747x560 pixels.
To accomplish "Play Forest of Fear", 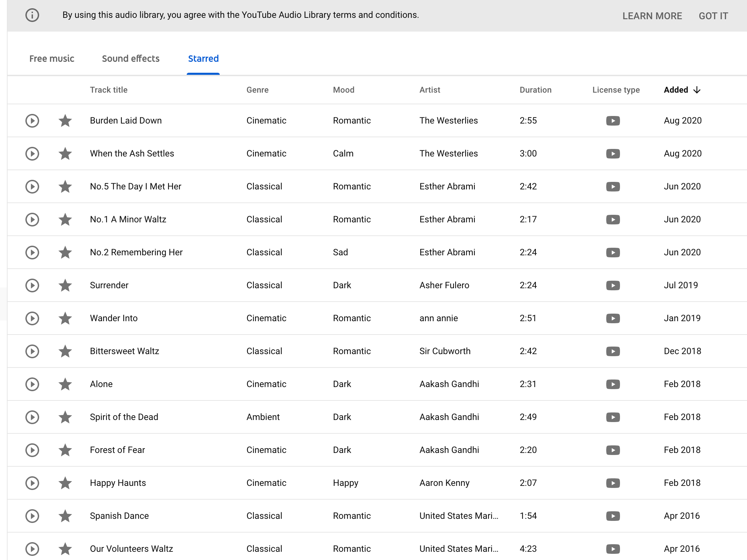I will pyautogui.click(x=32, y=450).
